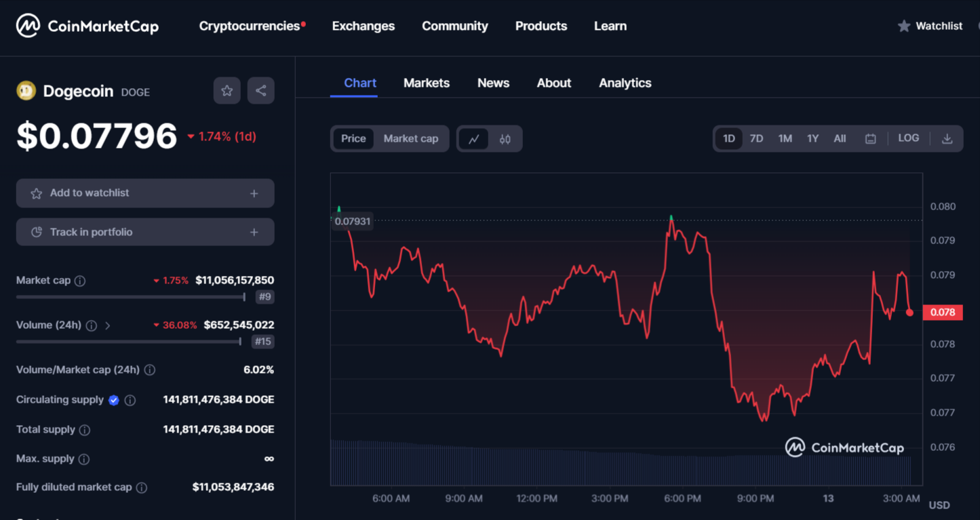Click the CoinMarketCap logo in header
The image size is (980, 520).
[87, 26]
